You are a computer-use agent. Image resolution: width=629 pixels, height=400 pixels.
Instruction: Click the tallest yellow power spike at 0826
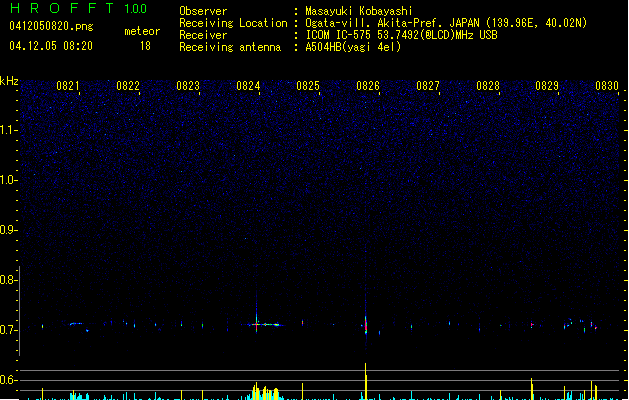[365, 381]
